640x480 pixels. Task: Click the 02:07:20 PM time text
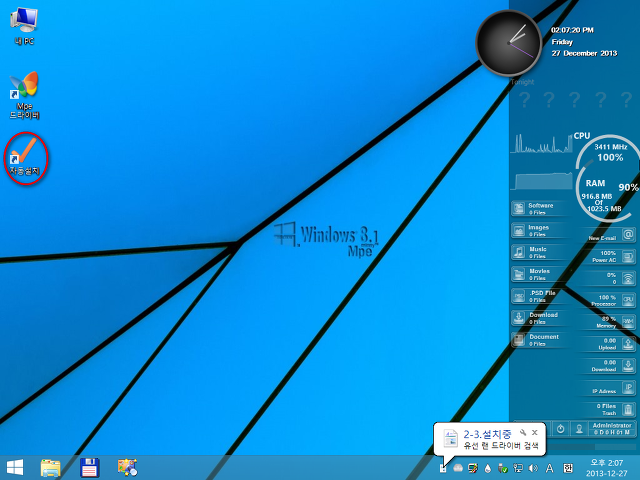point(572,30)
